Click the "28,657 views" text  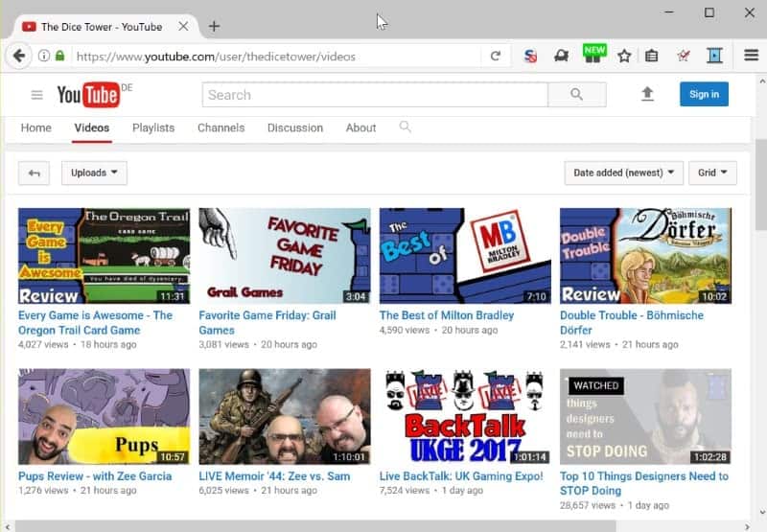tap(588, 505)
